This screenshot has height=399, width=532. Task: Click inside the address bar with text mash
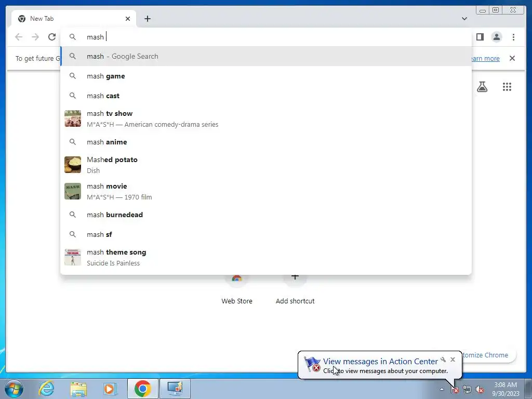tap(266, 37)
